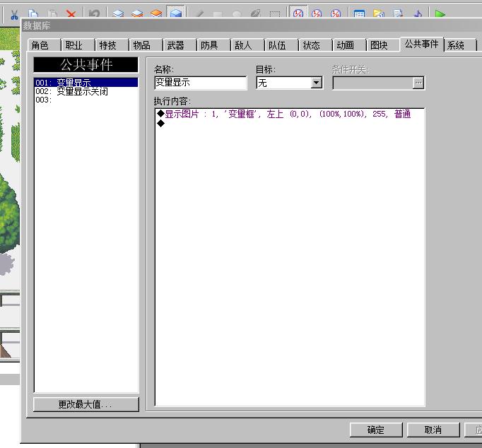The image size is (482, 448).
Task: Click the 确定 button
Action: [x=376, y=430]
